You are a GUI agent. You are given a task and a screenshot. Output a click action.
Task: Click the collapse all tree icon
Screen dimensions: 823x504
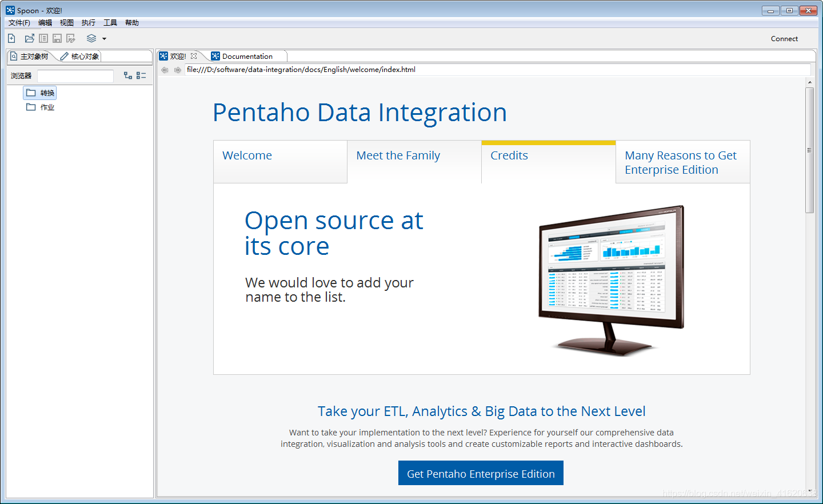(x=141, y=75)
